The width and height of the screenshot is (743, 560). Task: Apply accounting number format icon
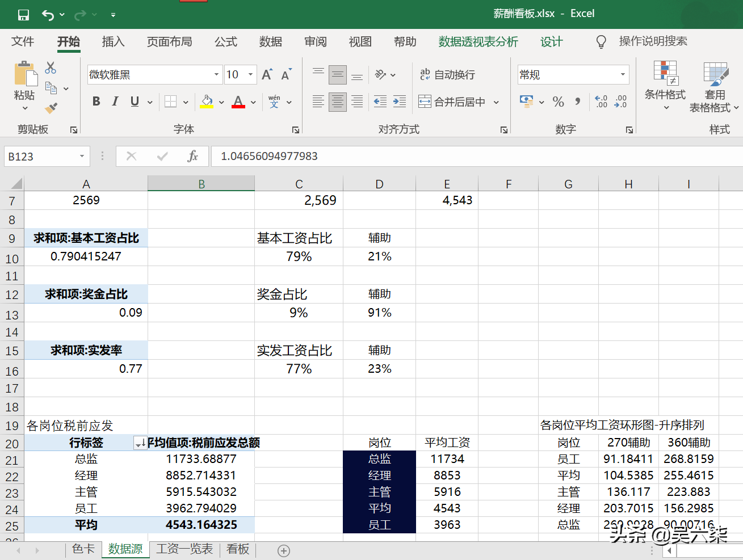click(526, 102)
